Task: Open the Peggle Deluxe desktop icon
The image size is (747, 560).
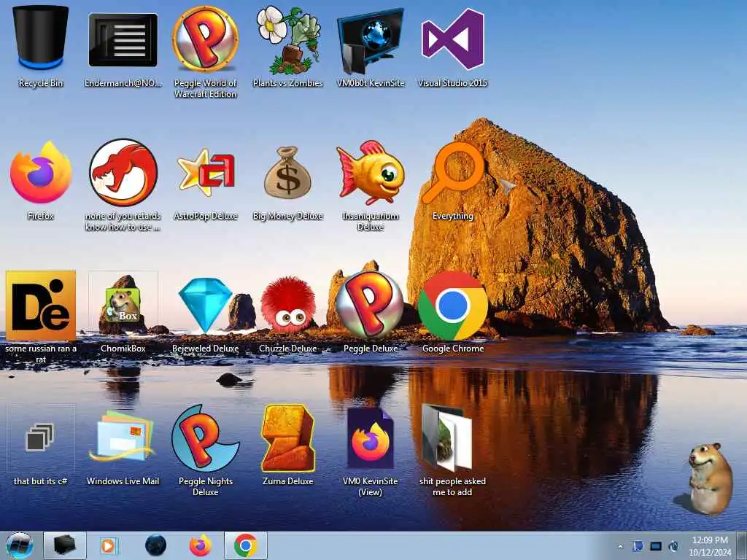Action: (370, 312)
